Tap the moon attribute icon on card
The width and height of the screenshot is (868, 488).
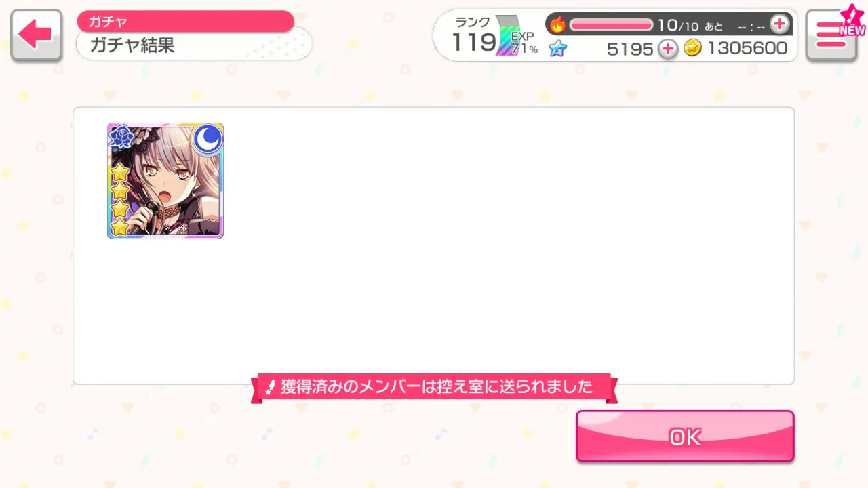click(208, 139)
